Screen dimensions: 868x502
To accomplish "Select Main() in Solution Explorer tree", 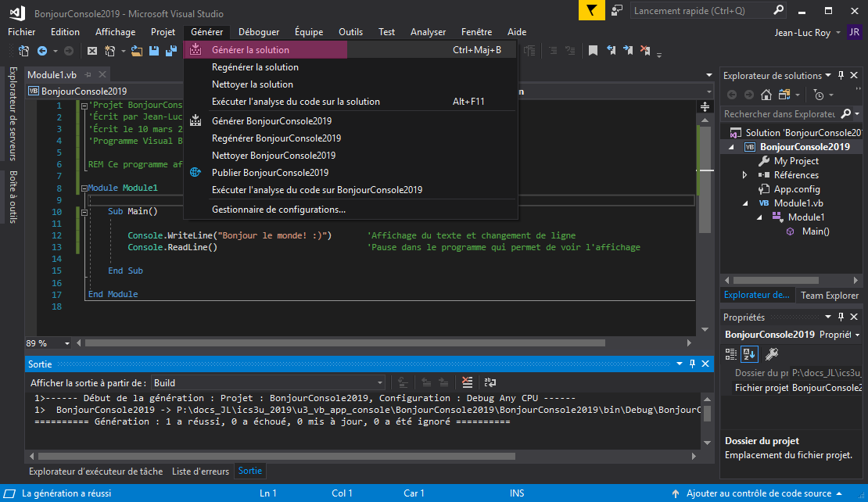I will click(x=816, y=231).
